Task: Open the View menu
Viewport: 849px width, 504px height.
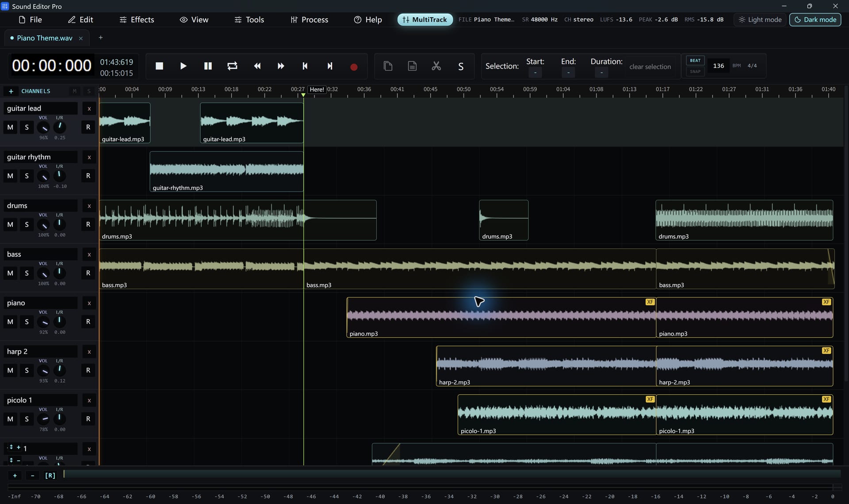Action: (x=194, y=19)
